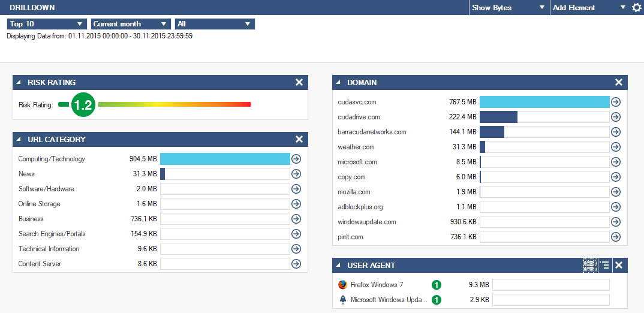
Task: Open settings gear in Drilldown header
Action: (x=636, y=7)
